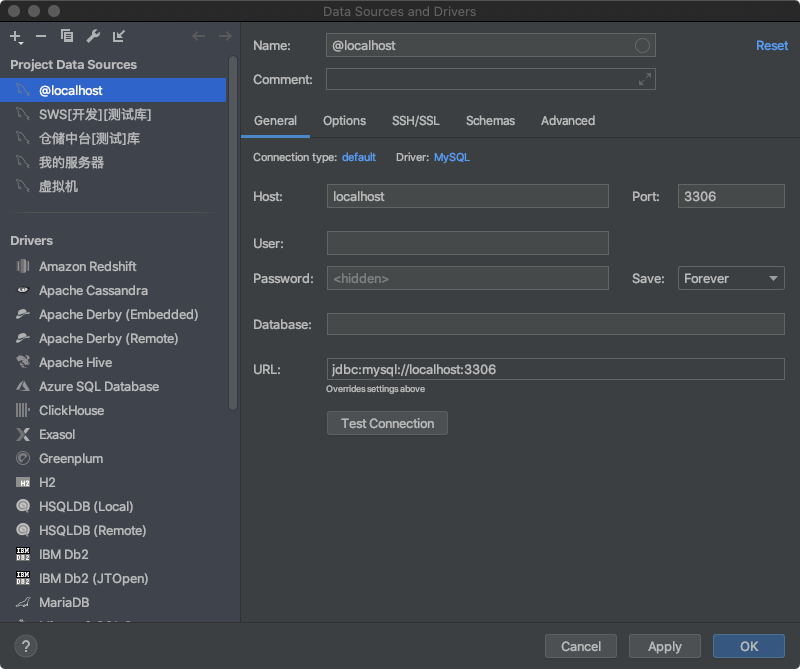The height and width of the screenshot is (669, 800).
Task: Open the Connection type default dropdown link
Action: (359, 157)
